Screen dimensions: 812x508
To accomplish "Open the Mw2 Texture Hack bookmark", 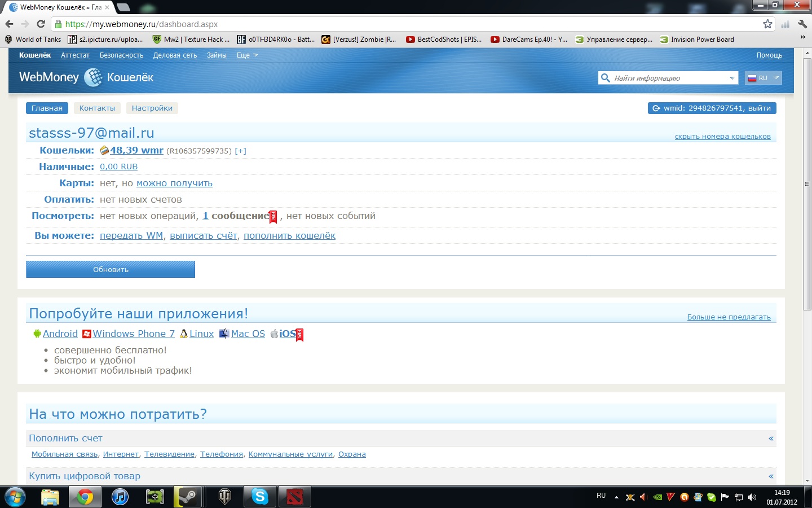I will pos(191,40).
